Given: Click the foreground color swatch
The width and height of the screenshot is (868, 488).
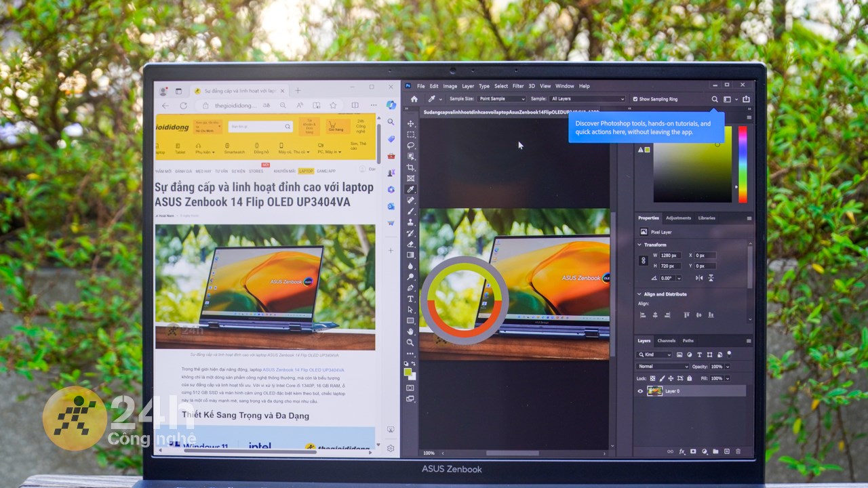Looking at the screenshot, I should [408, 371].
